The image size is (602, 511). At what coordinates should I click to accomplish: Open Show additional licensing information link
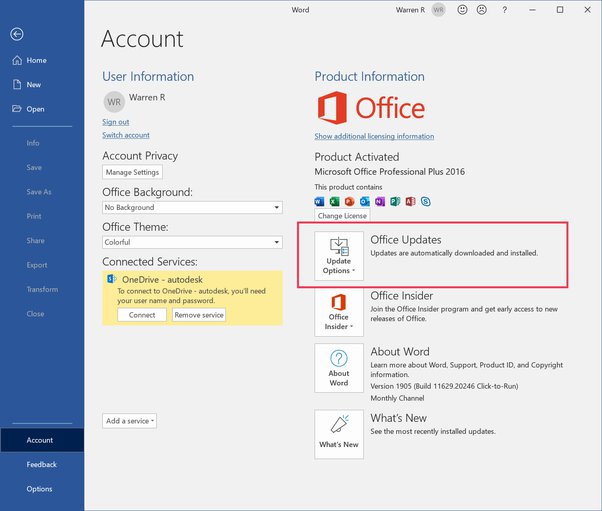(374, 136)
